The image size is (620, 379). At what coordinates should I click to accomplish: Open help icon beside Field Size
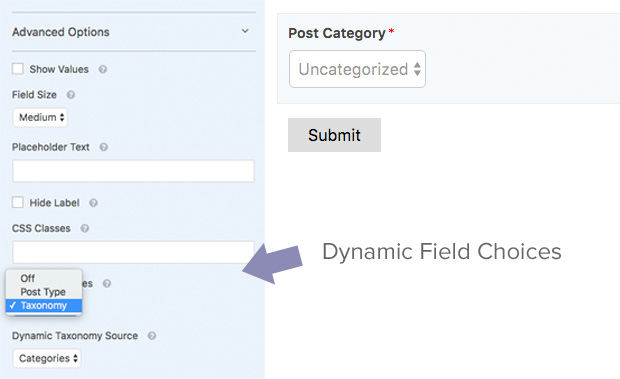click(x=71, y=95)
